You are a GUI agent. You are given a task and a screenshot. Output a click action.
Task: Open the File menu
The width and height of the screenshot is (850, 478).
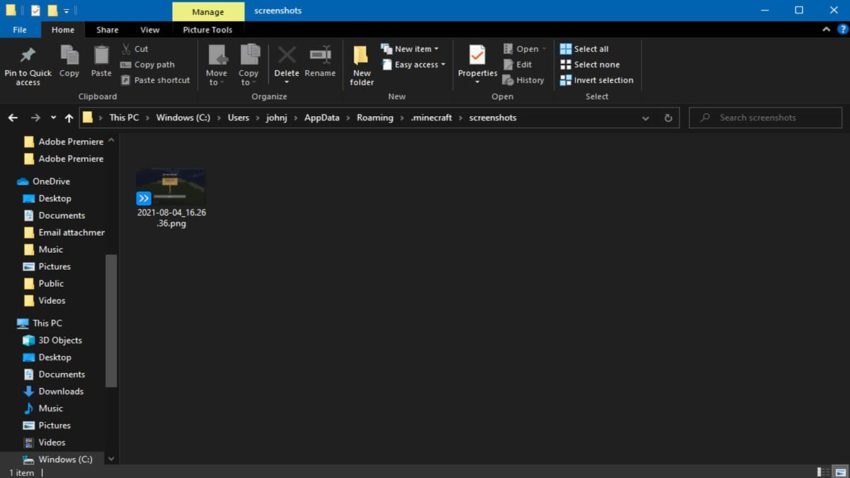[x=19, y=30]
